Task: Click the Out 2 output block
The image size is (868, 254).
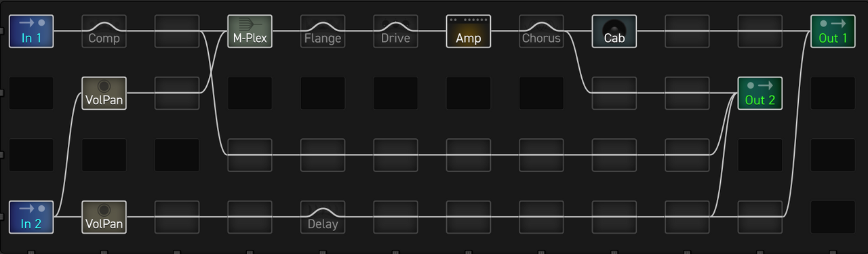Action: pos(760,93)
